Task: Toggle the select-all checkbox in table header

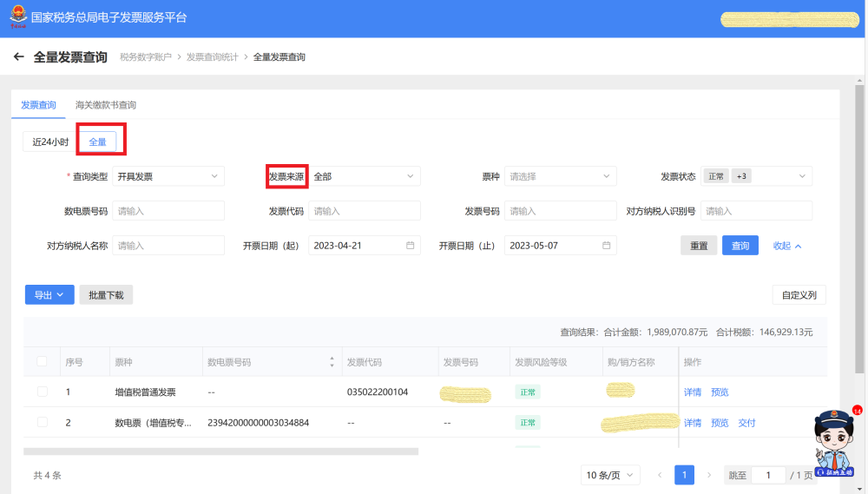Action: [x=43, y=362]
